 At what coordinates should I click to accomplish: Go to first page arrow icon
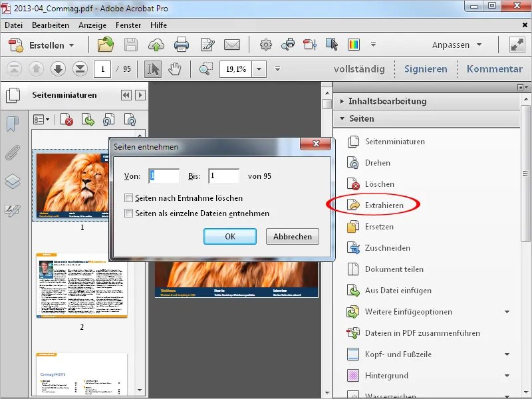(x=14, y=69)
